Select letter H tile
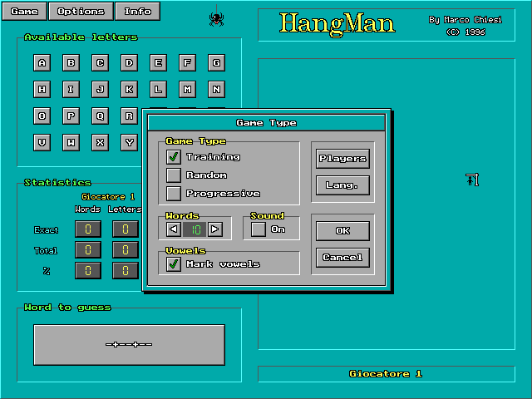This screenshot has width=532, height=399. [42, 89]
